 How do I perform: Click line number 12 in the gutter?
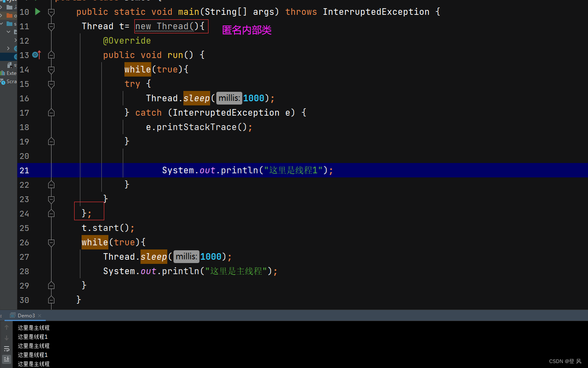pyautogui.click(x=24, y=41)
